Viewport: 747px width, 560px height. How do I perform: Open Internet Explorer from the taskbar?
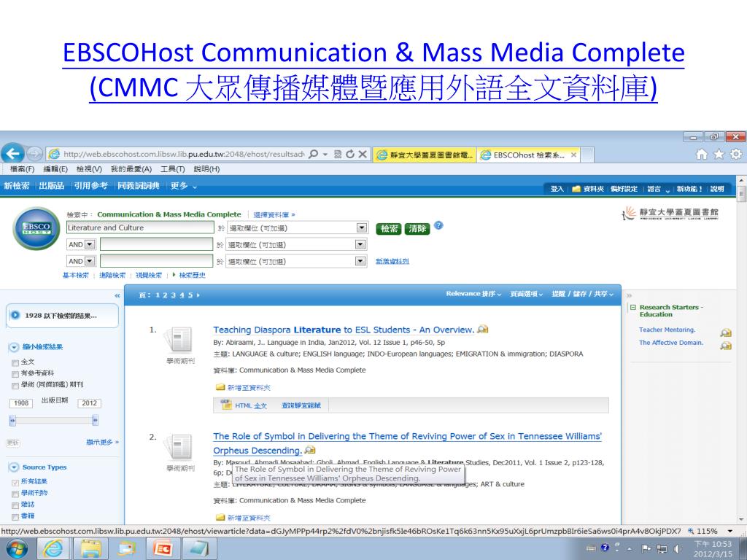pyautogui.click(x=53, y=548)
